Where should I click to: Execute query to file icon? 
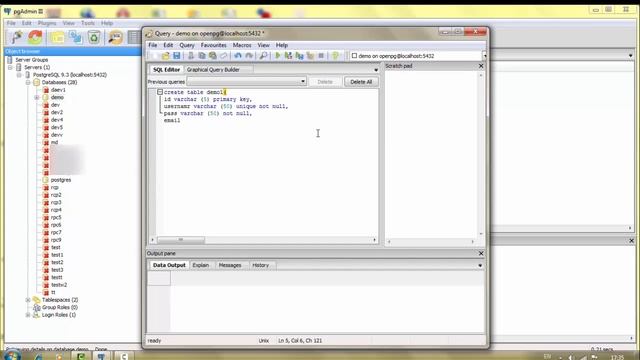[x=300, y=56]
